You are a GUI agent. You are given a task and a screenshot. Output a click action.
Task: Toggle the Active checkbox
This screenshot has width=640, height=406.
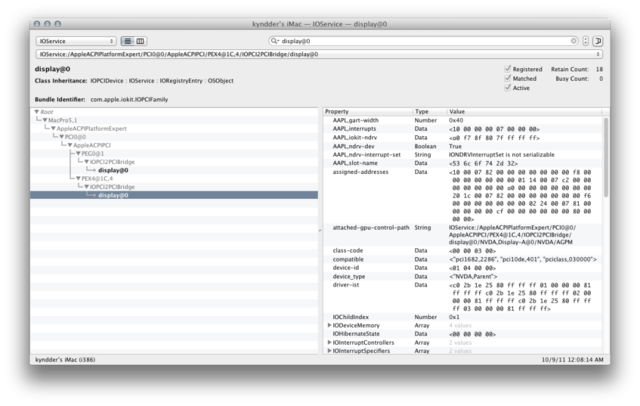coord(506,87)
